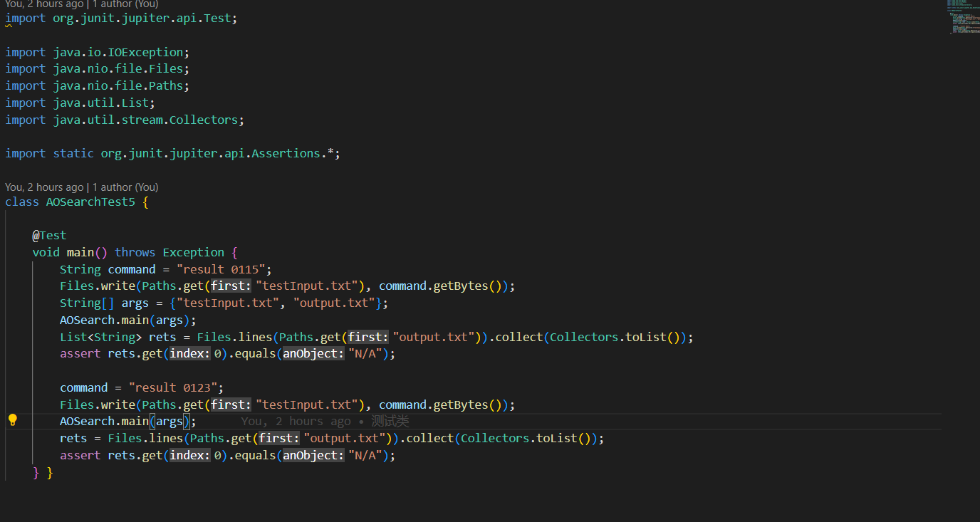980x522 pixels.
Task: Click "testInput.txt" in the String[] args array
Action: [228, 303]
